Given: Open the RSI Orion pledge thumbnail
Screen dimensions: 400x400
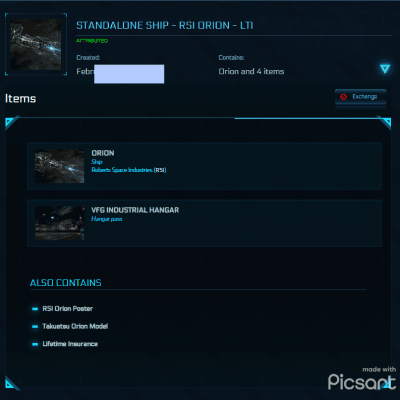Looking at the screenshot, I should tap(36, 44).
